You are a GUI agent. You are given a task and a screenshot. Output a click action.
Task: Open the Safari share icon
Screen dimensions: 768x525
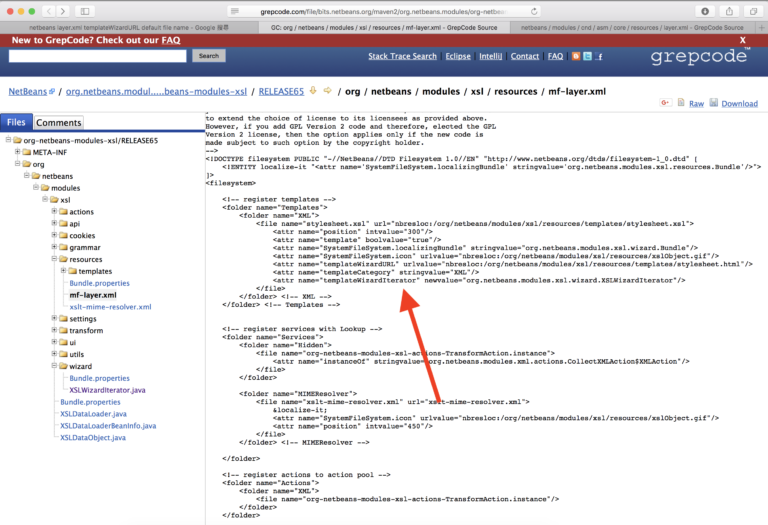point(729,11)
